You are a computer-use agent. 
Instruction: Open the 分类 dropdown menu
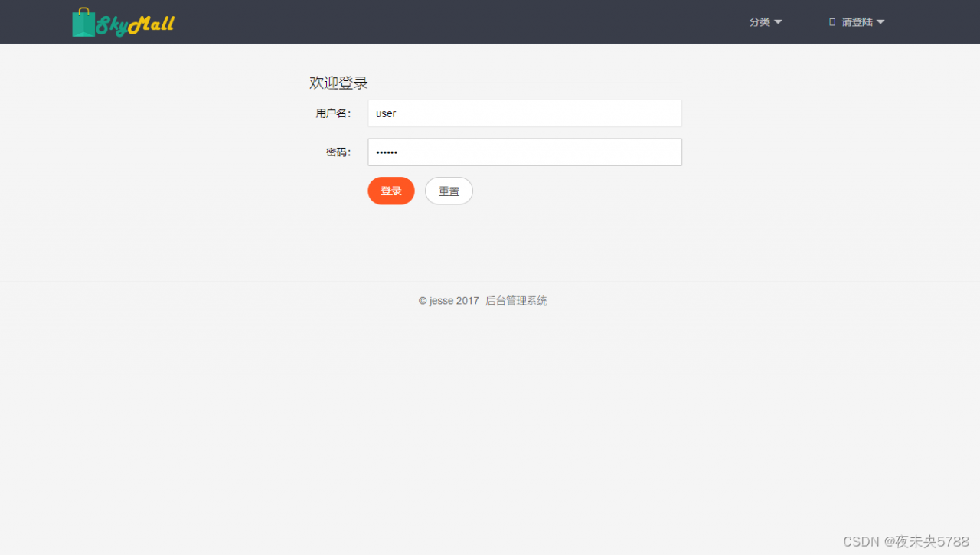coord(766,22)
